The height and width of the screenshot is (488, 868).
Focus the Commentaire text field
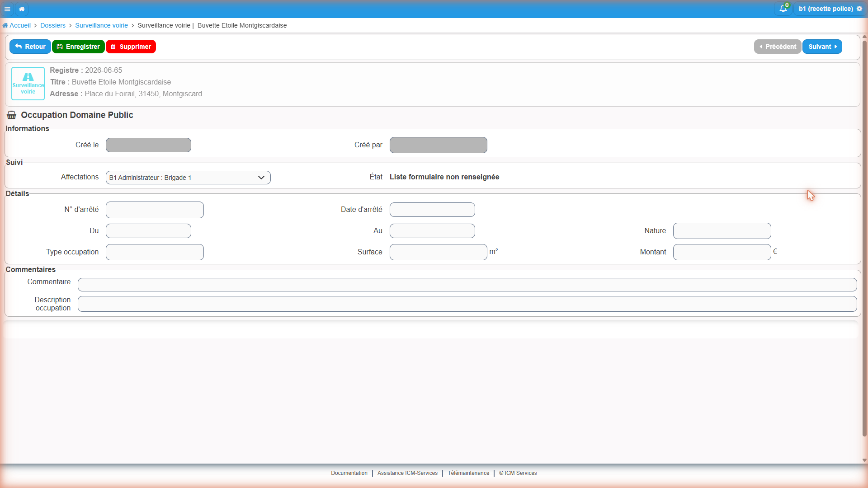[x=467, y=285]
